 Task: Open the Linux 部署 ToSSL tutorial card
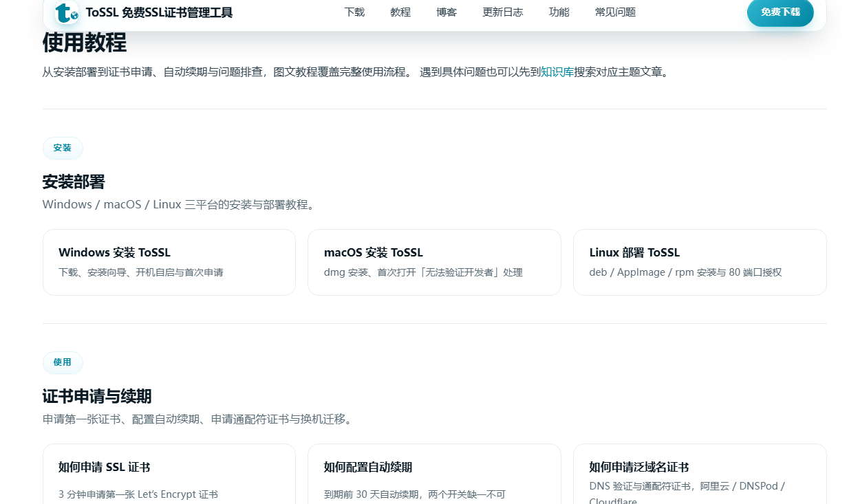(x=700, y=262)
